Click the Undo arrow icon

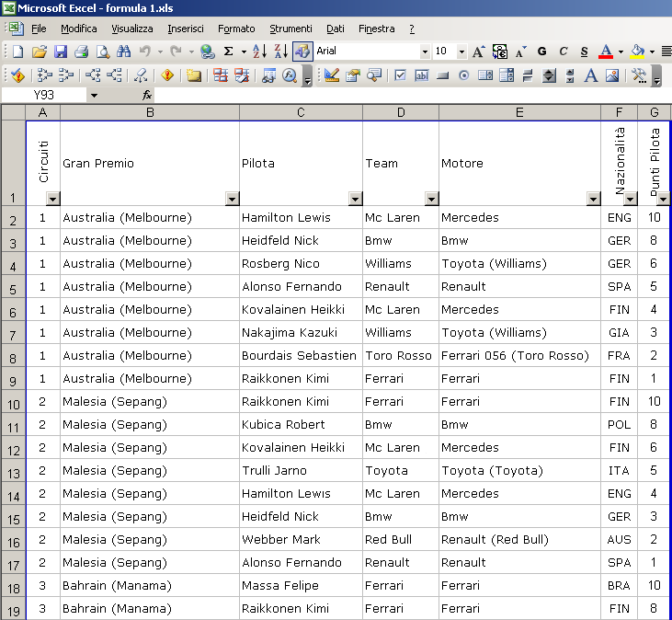pos(145,52)
